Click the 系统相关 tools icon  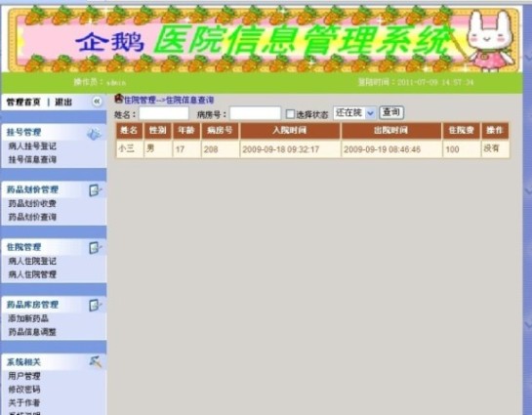95,361
